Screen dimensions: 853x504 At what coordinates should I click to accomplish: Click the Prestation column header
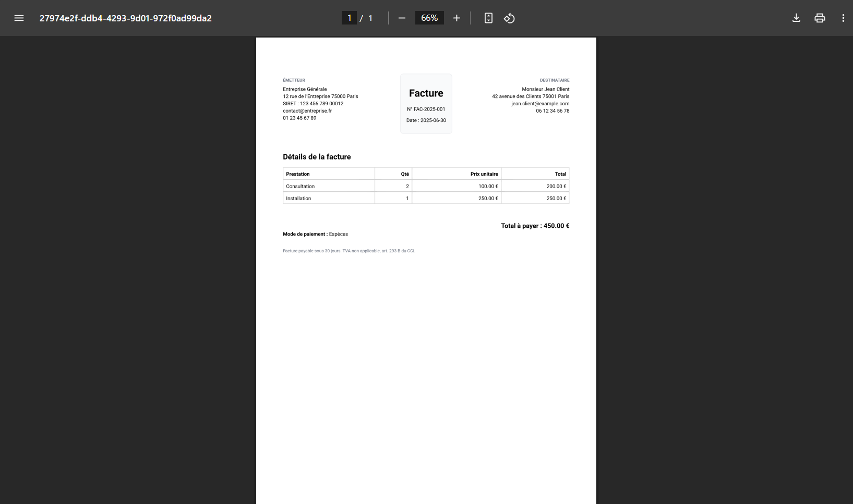[x=298, y=174]
